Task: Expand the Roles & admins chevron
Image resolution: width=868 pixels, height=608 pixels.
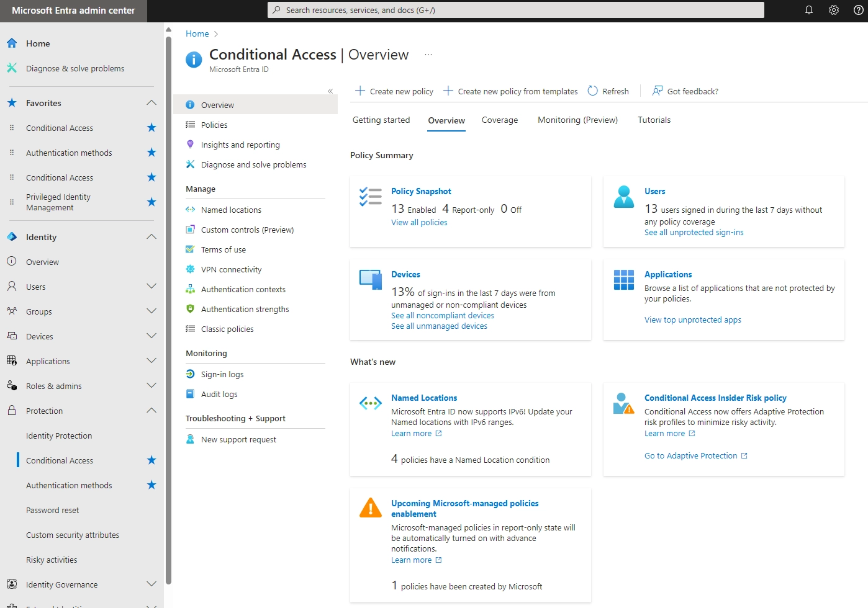Action: tap(151, 386)
